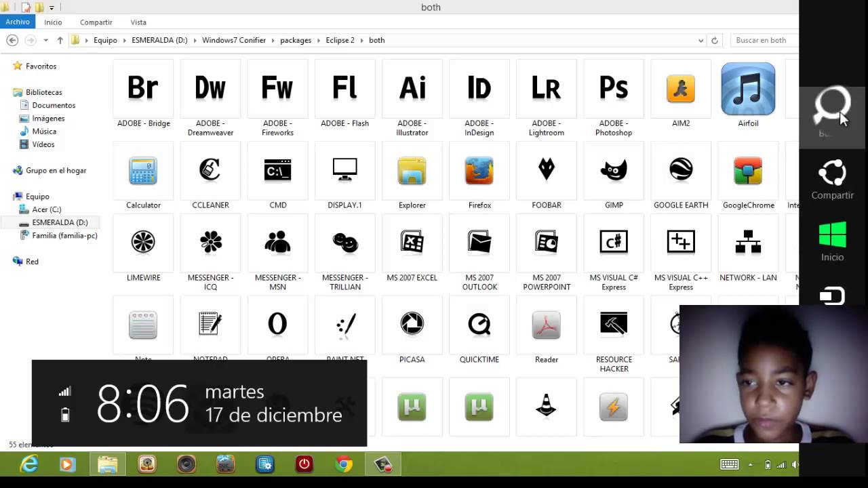This screenshot has height=488, width=868.
Task: Select the DISPLAY.1 monitor icon
Action: pos(344,171)
